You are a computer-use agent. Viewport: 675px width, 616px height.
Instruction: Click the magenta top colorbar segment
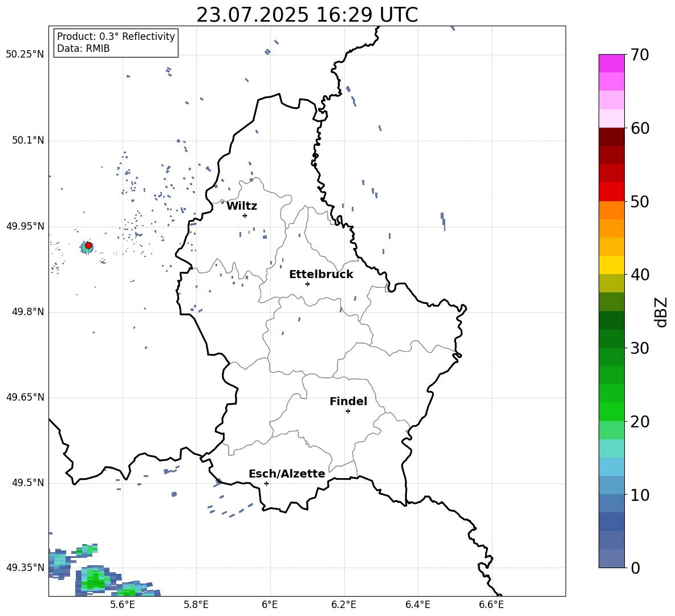click(x=612, y=64)
